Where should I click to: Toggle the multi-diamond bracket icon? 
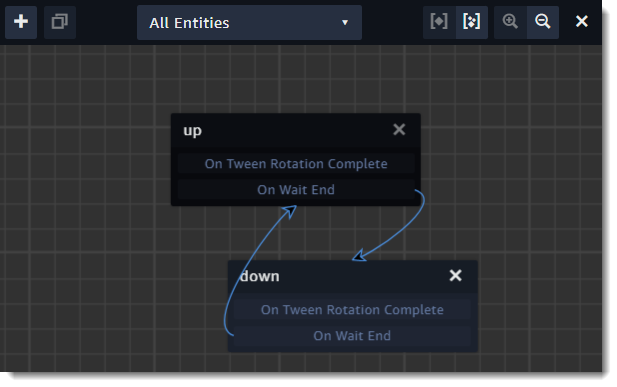pos(471,22)
